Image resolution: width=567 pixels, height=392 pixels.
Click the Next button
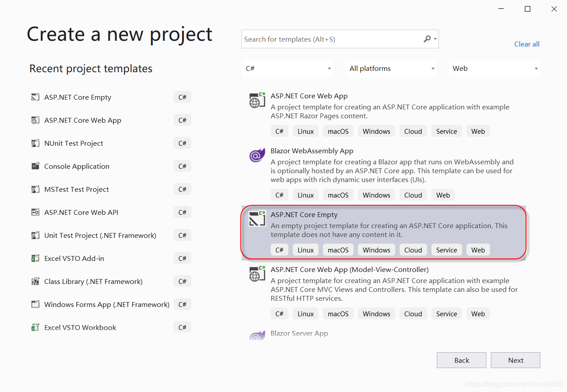coord(515,360)
